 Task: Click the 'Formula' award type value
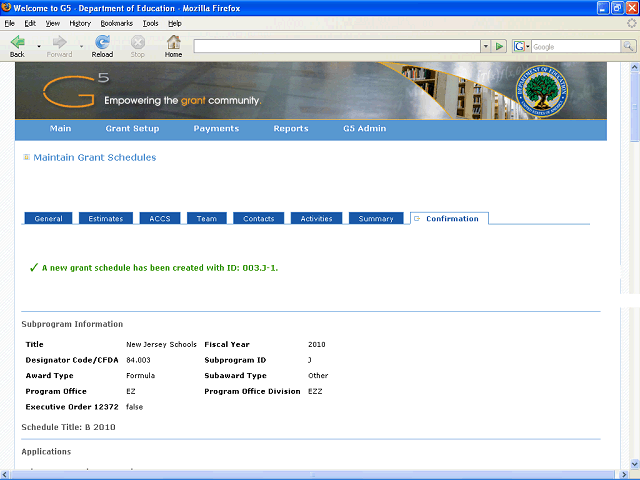pos(140,376)
